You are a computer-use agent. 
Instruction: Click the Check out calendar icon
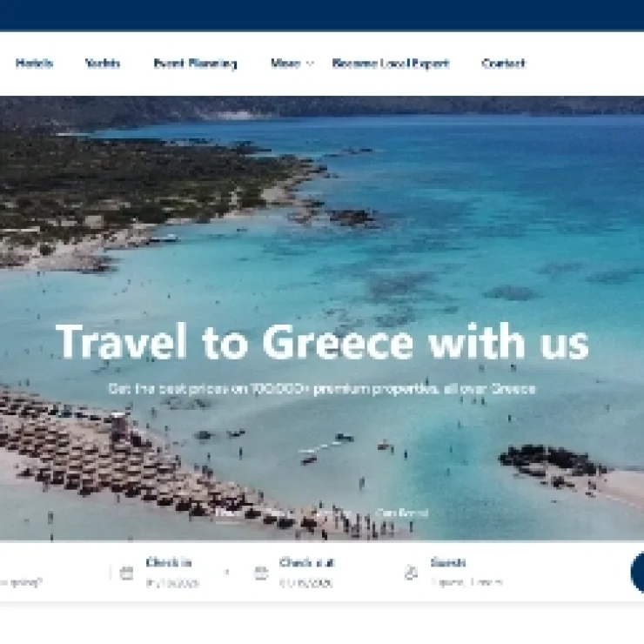(261, 573)
